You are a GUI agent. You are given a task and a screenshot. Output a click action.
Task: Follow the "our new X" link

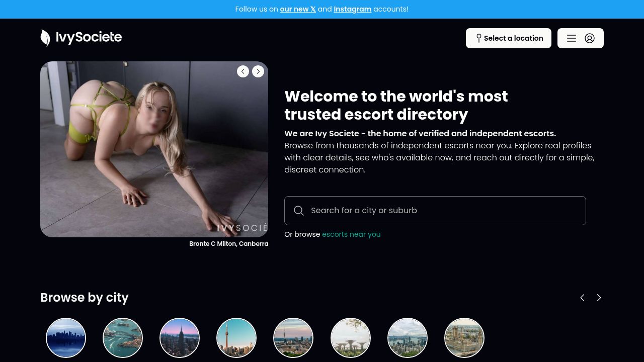[298, 9]
